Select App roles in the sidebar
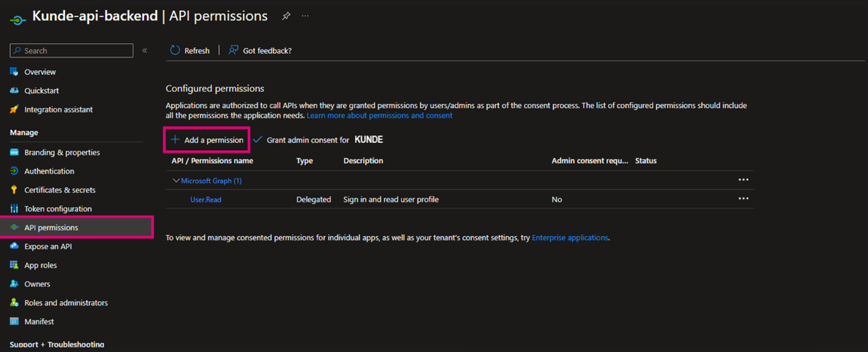The height and width of the screenshot is (352, 868). (40, 265)
